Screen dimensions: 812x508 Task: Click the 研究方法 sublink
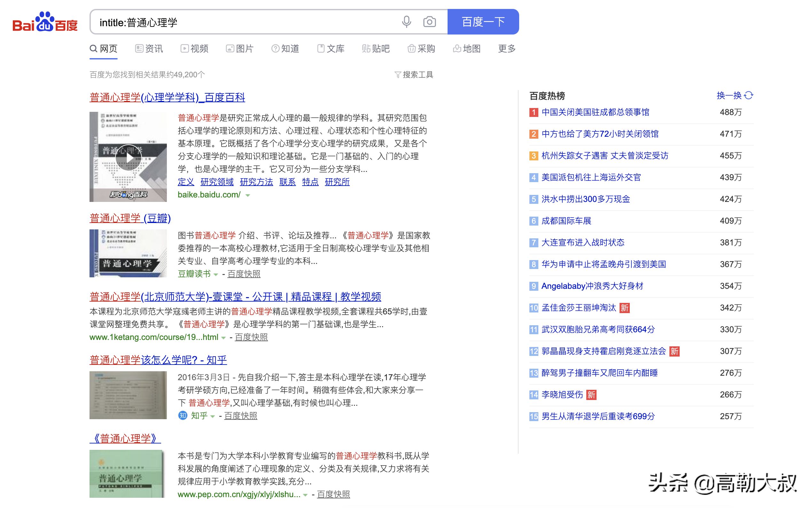pos(256,182)
